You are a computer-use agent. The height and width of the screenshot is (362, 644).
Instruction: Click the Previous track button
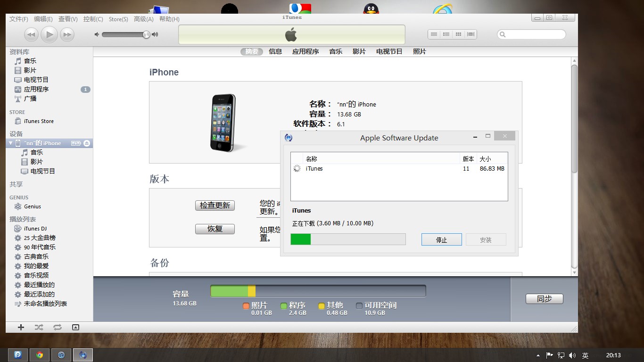pyautogui.click(x=31, y=34)
